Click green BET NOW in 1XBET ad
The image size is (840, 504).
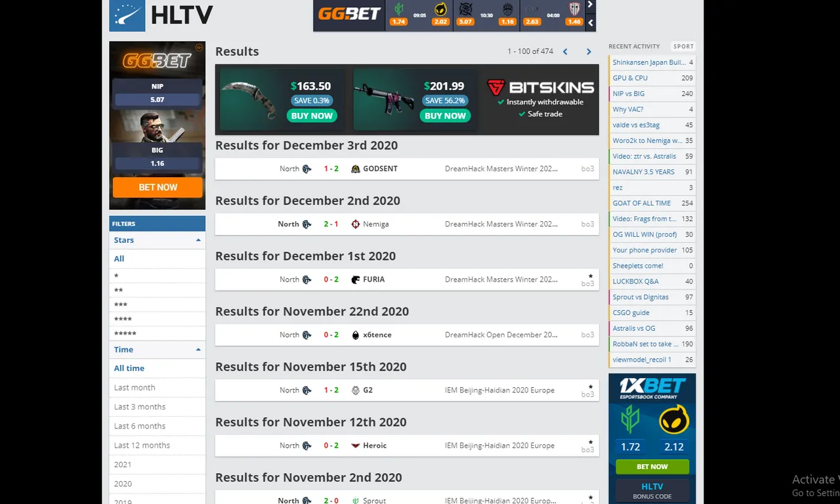[x=652, y=467]
